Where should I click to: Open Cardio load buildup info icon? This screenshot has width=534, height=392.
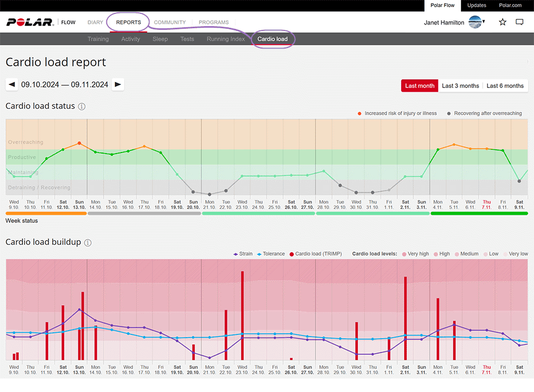pyautogui.click(x=88, y=243)
